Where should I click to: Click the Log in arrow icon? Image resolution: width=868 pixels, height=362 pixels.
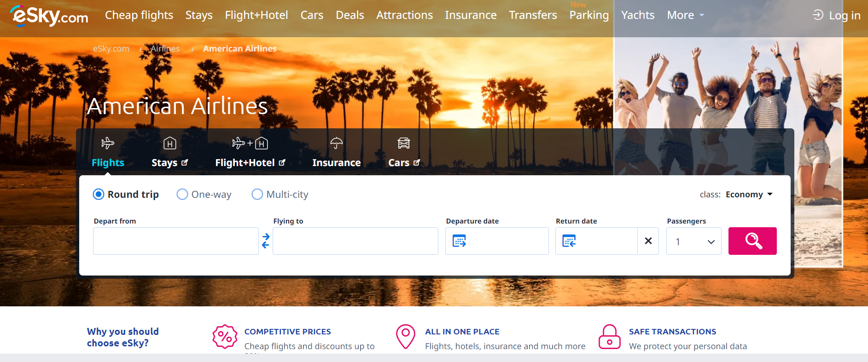(x=818, y=15)
